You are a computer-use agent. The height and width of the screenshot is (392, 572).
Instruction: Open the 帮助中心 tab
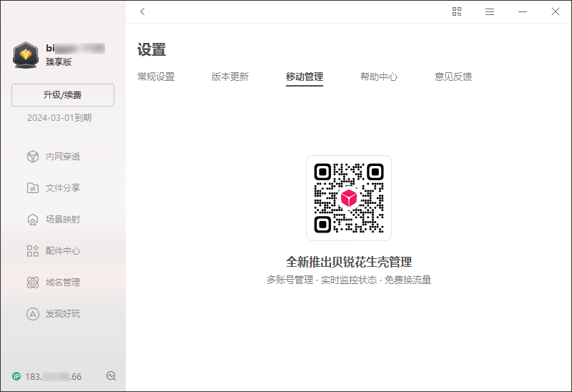pos(379,77)
